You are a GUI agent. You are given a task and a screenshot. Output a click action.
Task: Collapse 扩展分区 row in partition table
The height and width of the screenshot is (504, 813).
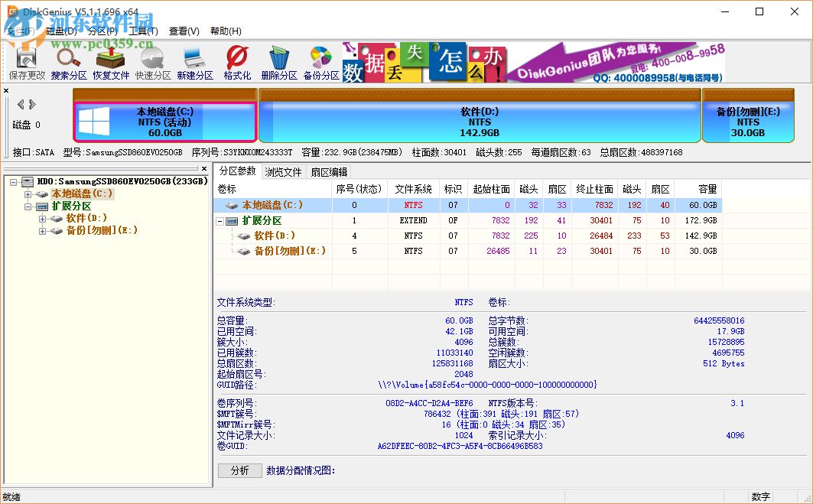[221, 220]
